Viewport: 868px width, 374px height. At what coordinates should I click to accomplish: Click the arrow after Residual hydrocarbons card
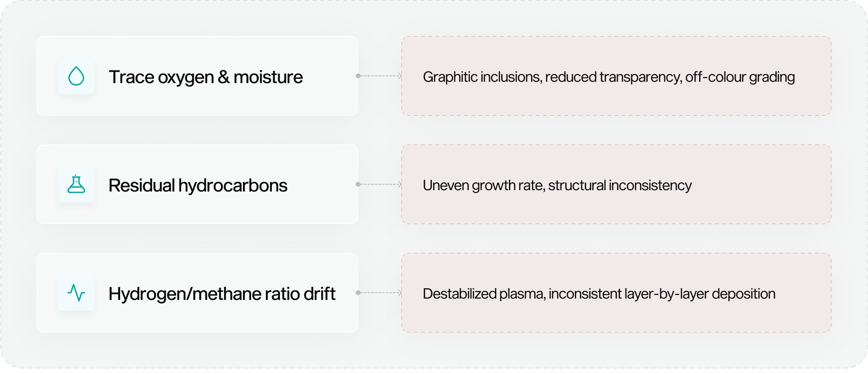click(399, 184)
